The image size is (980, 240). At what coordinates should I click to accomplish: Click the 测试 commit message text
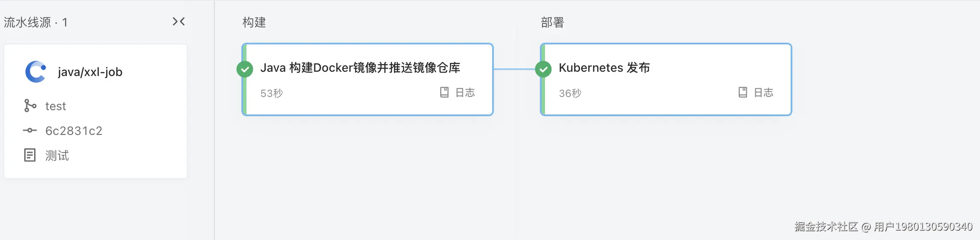pos(57,155)
